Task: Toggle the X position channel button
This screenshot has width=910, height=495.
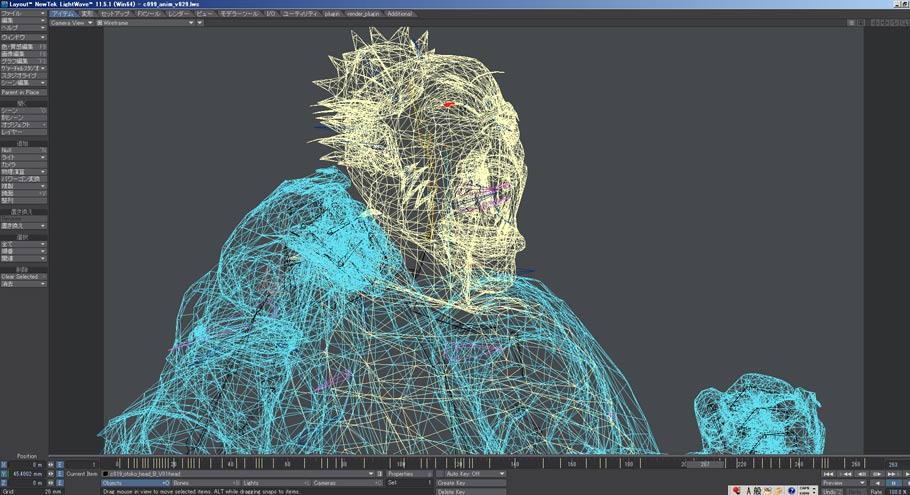Action: [x=4, y=465]
